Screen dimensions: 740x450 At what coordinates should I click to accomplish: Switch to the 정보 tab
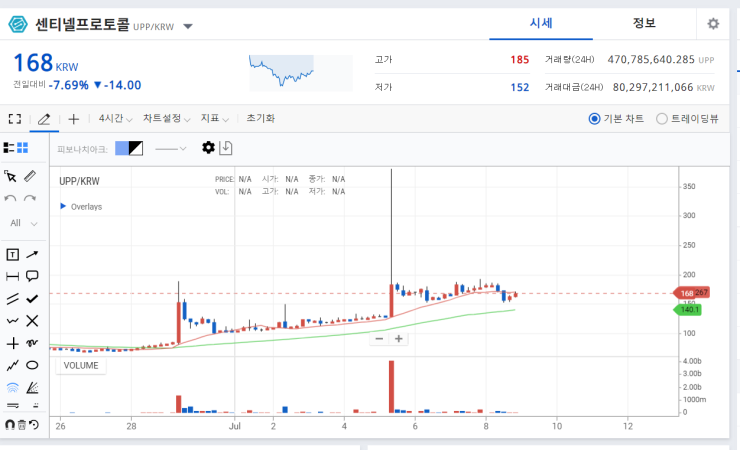[644, 23]
